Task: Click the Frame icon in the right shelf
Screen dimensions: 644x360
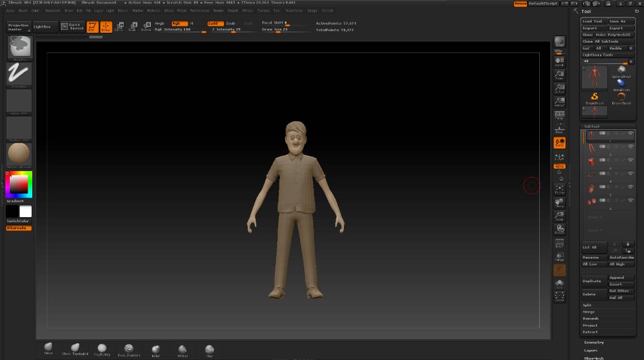Action: pyautogui.click(x=559, y=190)
